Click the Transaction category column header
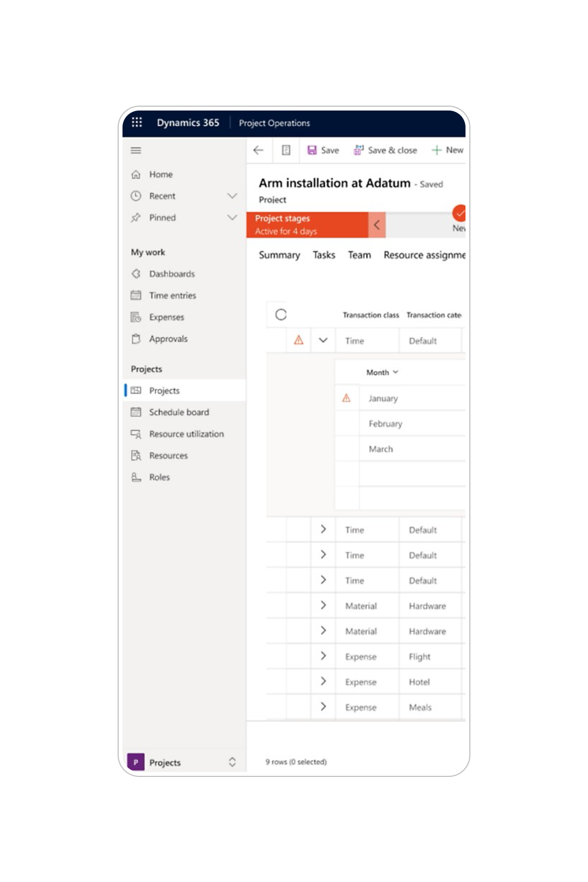The width and height of the screenshot is (588, 882). tap(434, 315)
